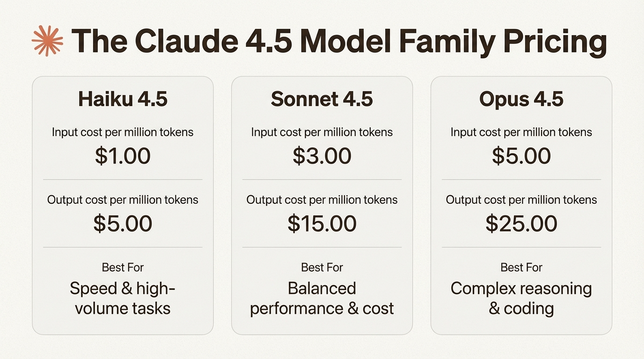Viewport: 644px width, 359px height.
Task: Click Opus's Output cost per million tokens label
Action: coord(521,200)
